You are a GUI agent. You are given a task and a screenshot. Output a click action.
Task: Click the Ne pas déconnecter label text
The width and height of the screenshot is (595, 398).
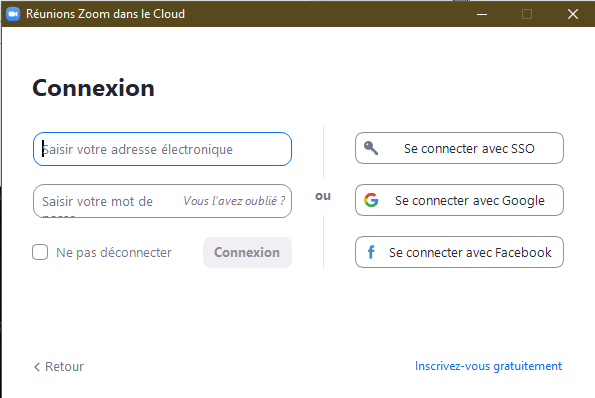tap(114, 253)
